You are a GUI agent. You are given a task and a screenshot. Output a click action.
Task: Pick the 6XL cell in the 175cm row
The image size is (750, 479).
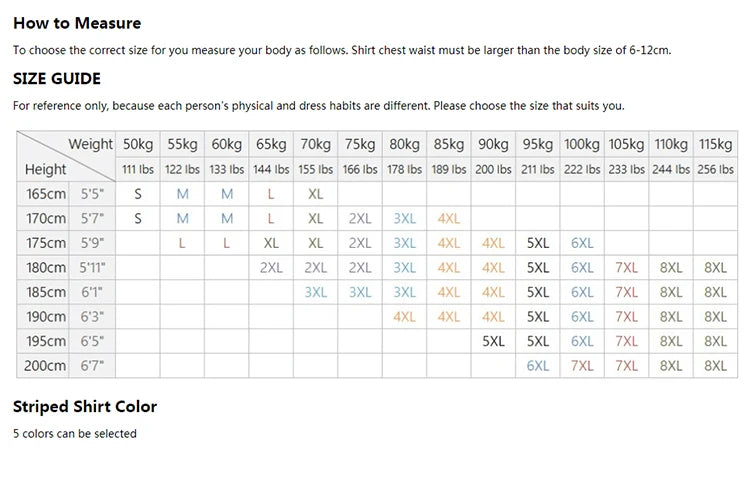coord(582,243)
